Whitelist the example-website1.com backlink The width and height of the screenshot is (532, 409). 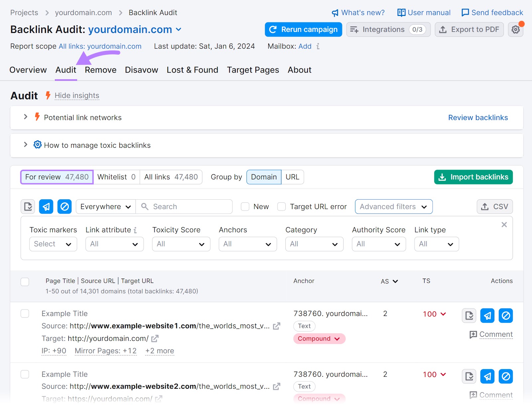(x=469, y=315)
